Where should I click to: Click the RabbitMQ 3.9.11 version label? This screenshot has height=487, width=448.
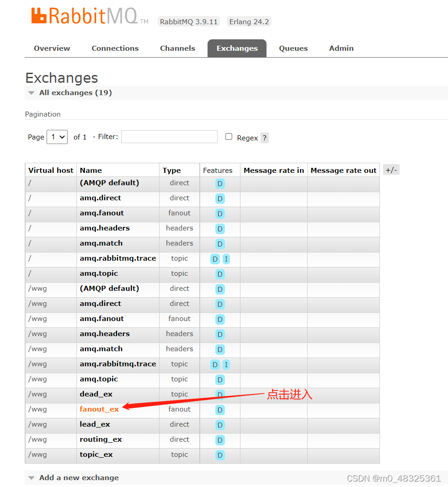[x=188, y=22]
